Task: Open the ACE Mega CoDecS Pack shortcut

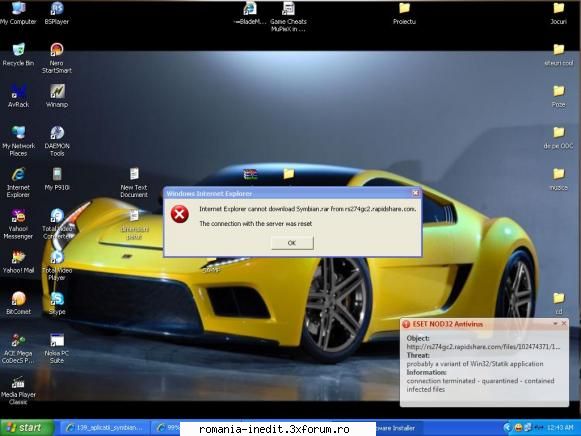Action: click(x=18, y=349)
